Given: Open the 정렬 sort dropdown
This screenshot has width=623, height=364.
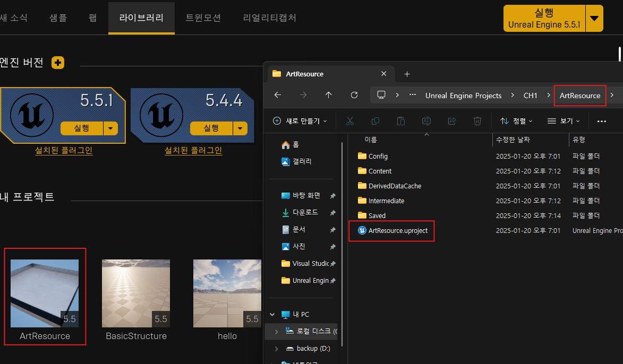Looking at the screenshot, I should pyautogui.click(x=516, y=121).
